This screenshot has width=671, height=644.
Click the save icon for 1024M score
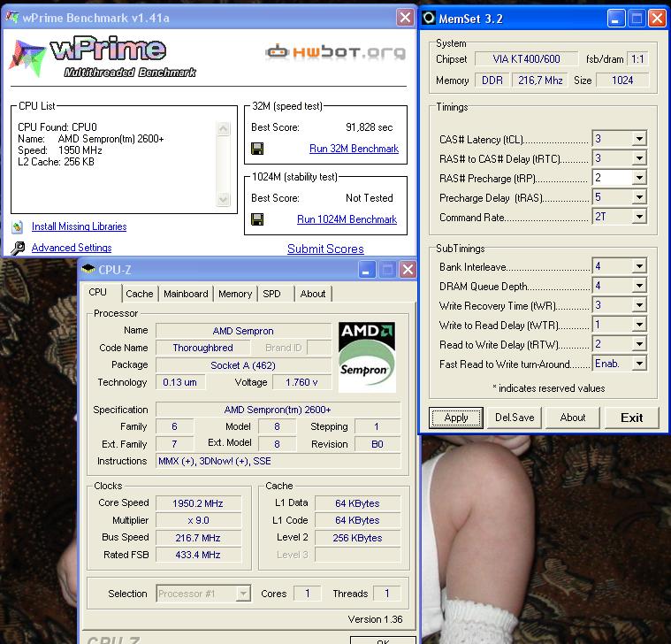coord(257,219)
